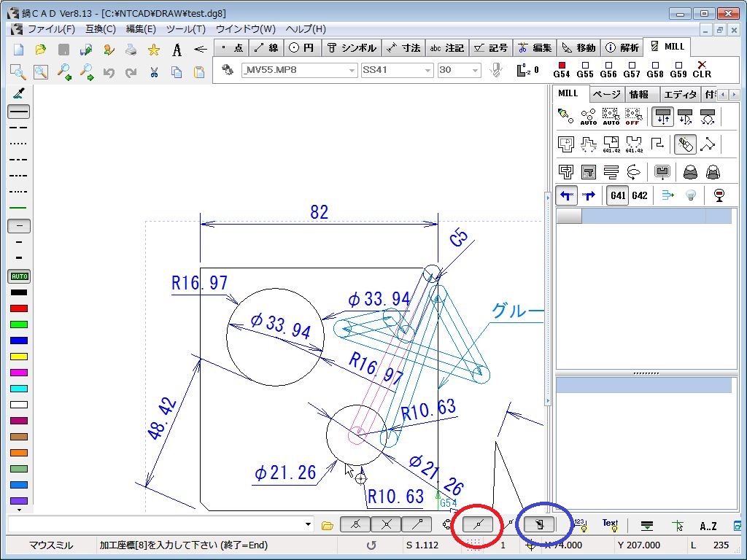Screen dimensions: 747x560
Task: Open the ツール(T) menu
Action: [x=186, y=29]
